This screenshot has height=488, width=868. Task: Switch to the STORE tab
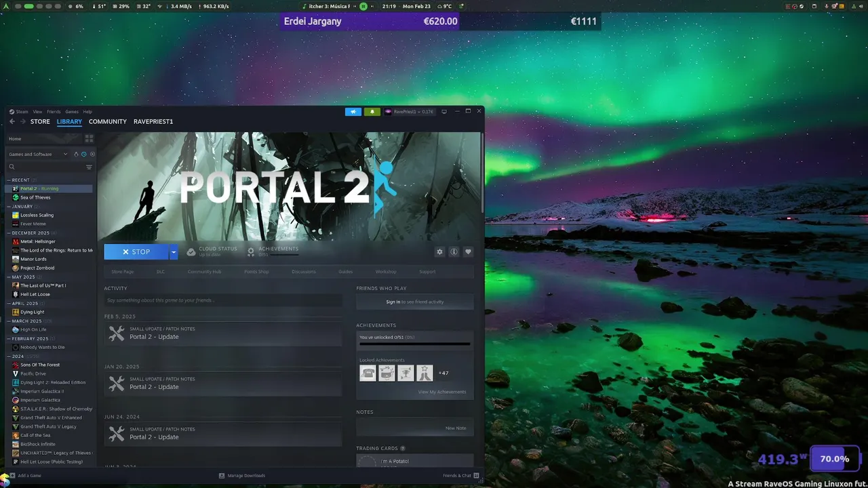pos(40,121)
